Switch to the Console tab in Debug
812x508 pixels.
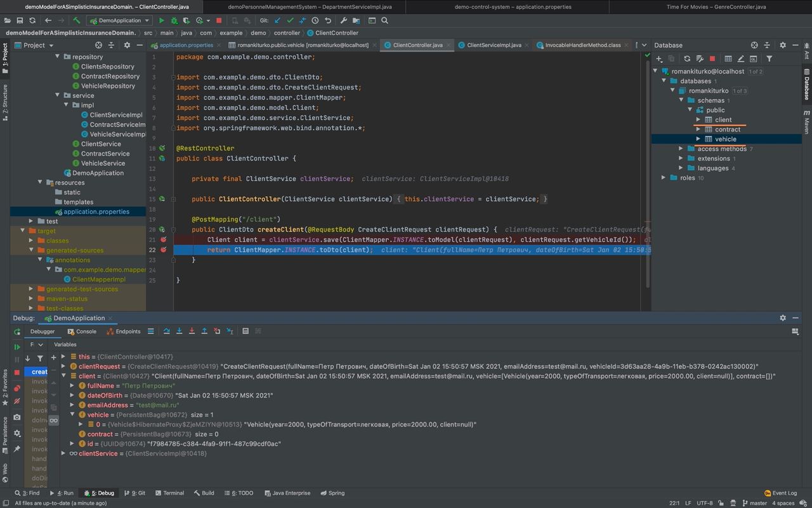(82, 331)
